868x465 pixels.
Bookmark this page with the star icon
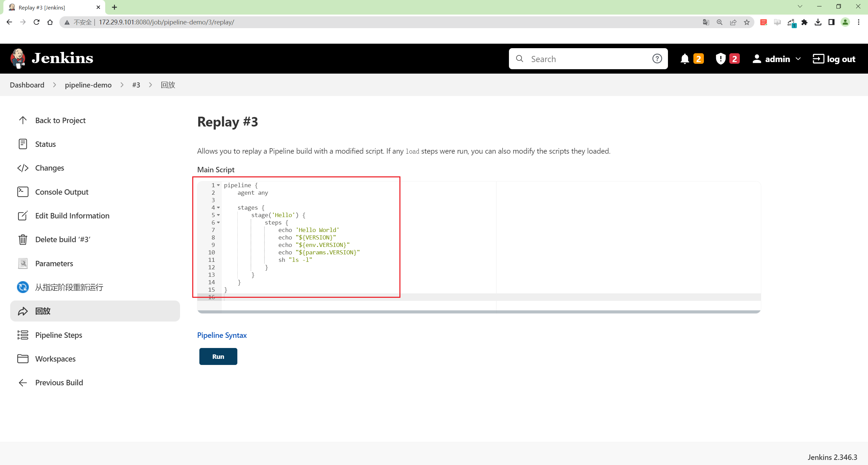(x=747, y=22)
